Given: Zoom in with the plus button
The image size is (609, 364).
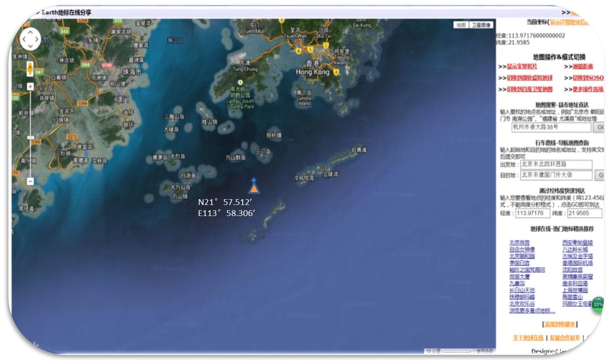Looking at the screenshot, I should 30,87.
